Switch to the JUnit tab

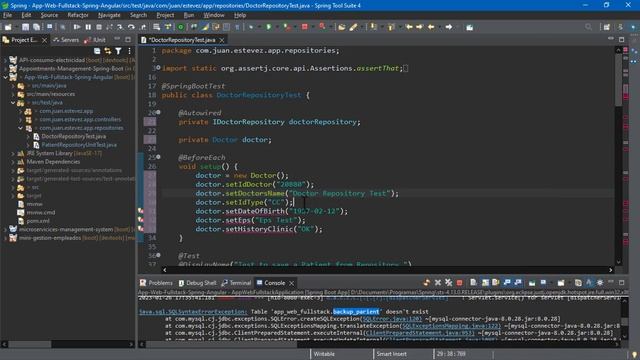[95, 40]
